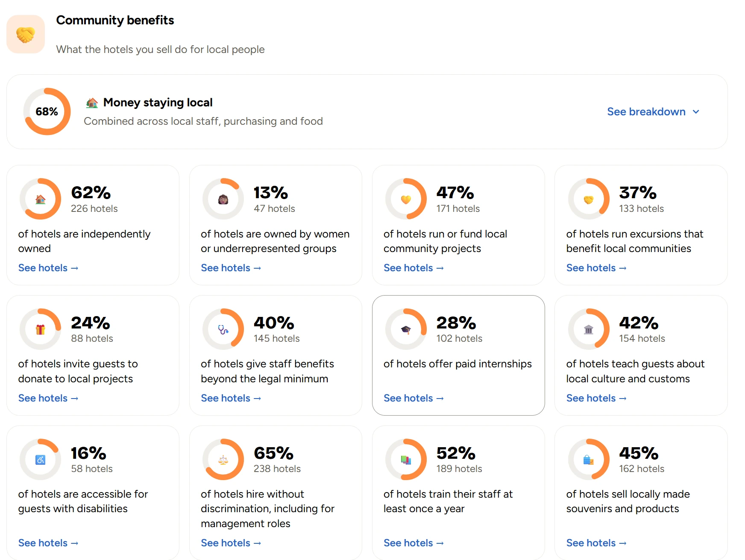Screen dimensions: 745x560
Task: Click the wheelchair accessibility icon
Action: (x=41, y=460)
